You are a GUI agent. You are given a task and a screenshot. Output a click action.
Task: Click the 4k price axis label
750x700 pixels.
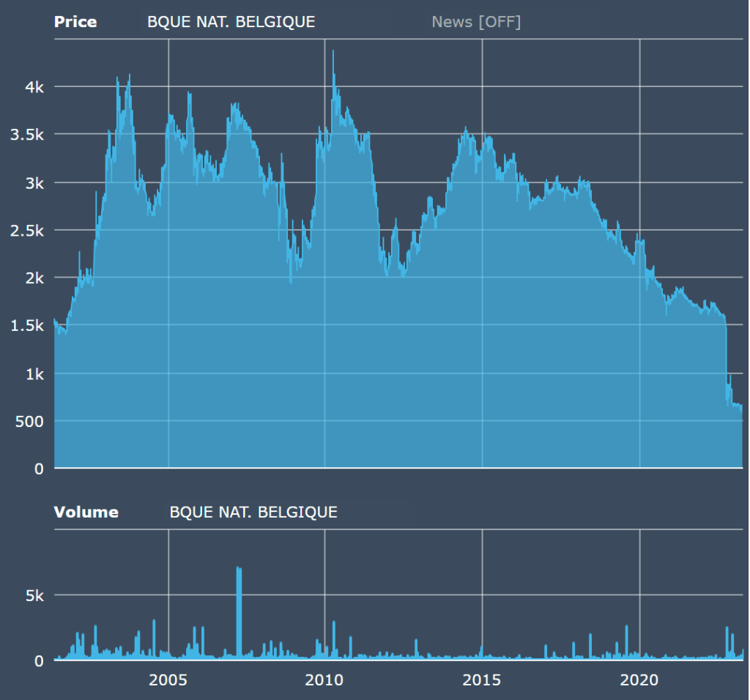(34, 87)
